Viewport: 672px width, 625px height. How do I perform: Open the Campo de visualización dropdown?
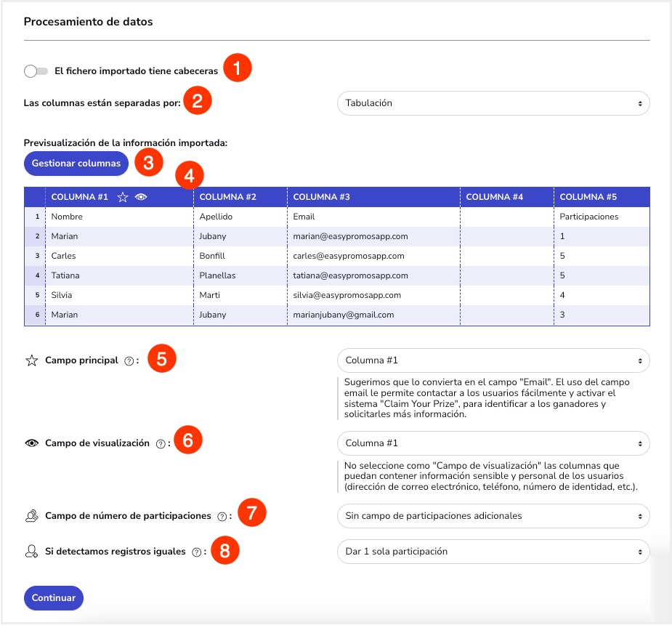(493, 443)
